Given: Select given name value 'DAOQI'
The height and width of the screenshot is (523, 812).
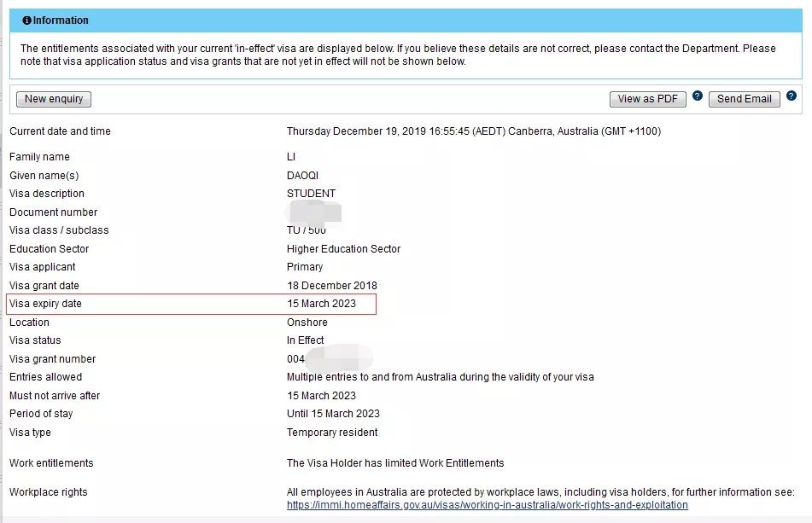Looking at the screenshot, I should click(302, 176).
